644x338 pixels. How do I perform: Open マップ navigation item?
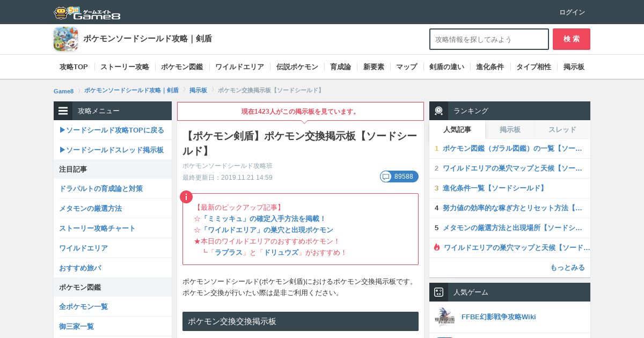406,67
